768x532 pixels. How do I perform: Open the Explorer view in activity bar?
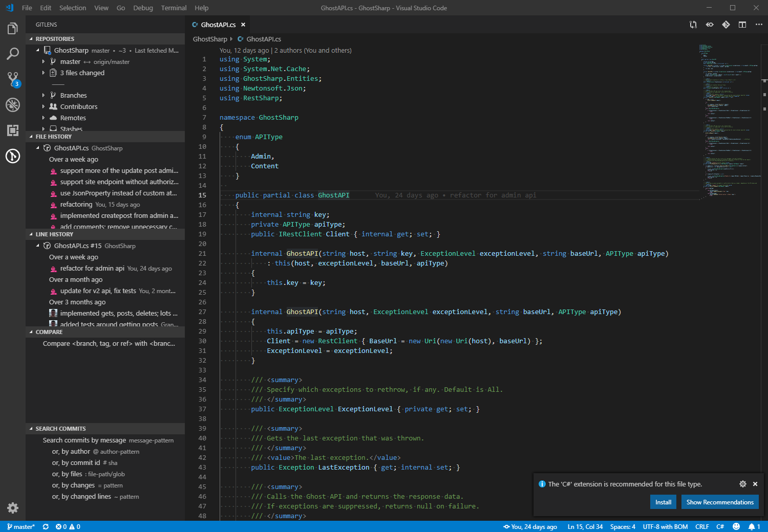13,28
